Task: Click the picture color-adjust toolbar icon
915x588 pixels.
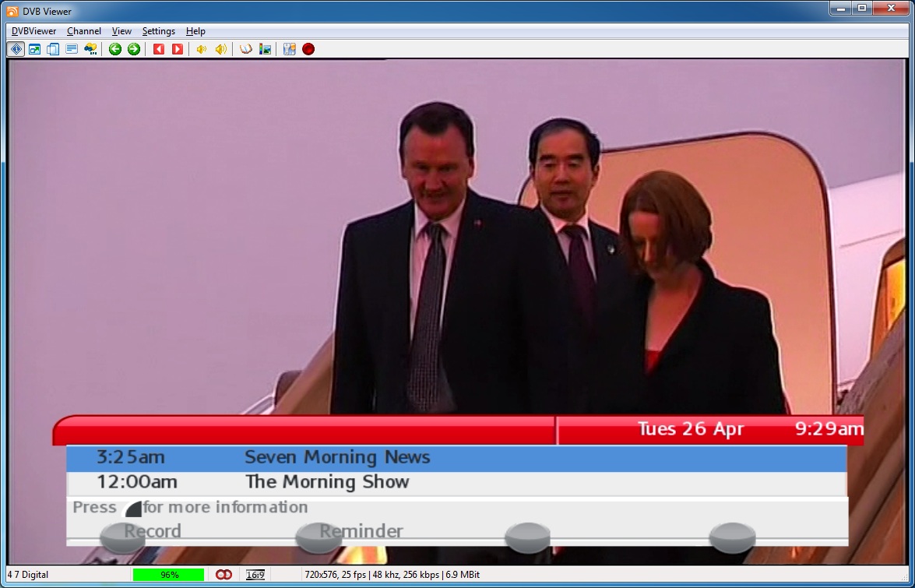Action: [265, 49]
